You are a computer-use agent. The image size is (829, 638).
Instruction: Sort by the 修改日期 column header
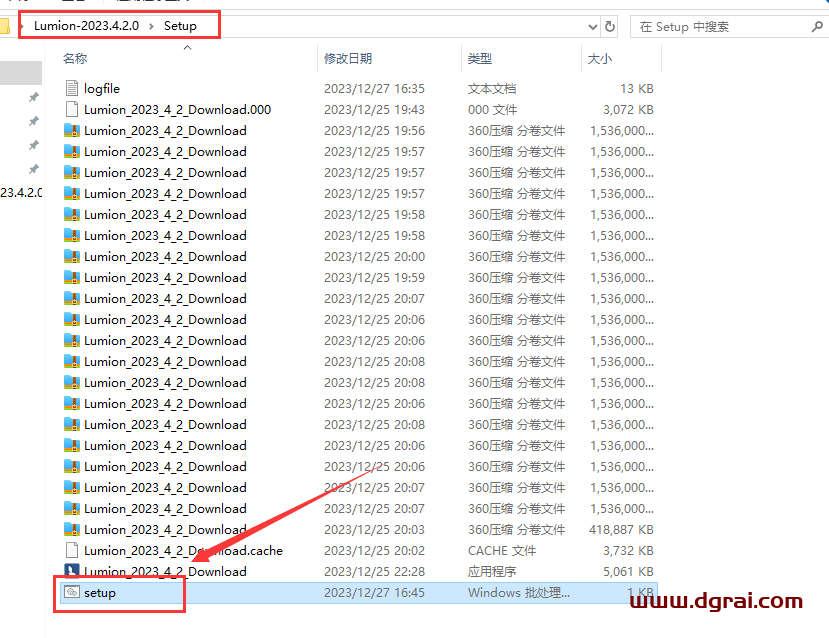pos(348,59)
